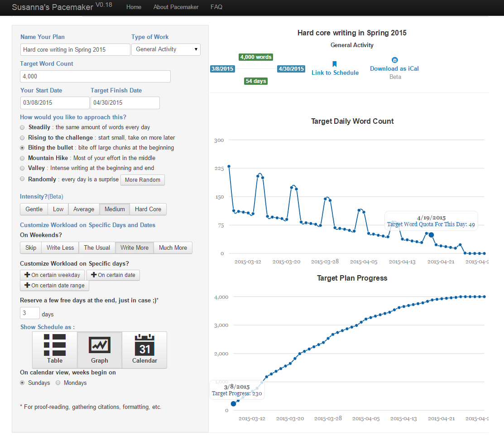Focus the Target Word Count field
This screenshot has height=437, width=504.
click(x=95, y=76)
